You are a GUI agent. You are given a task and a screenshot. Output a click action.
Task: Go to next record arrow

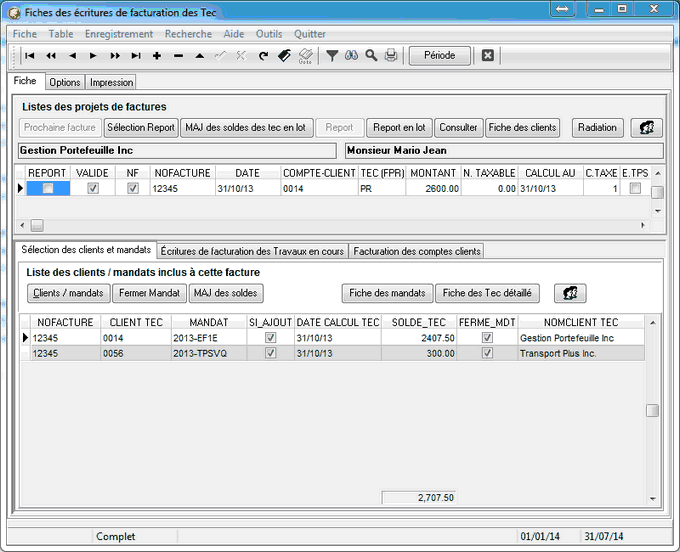pos(93,56)
